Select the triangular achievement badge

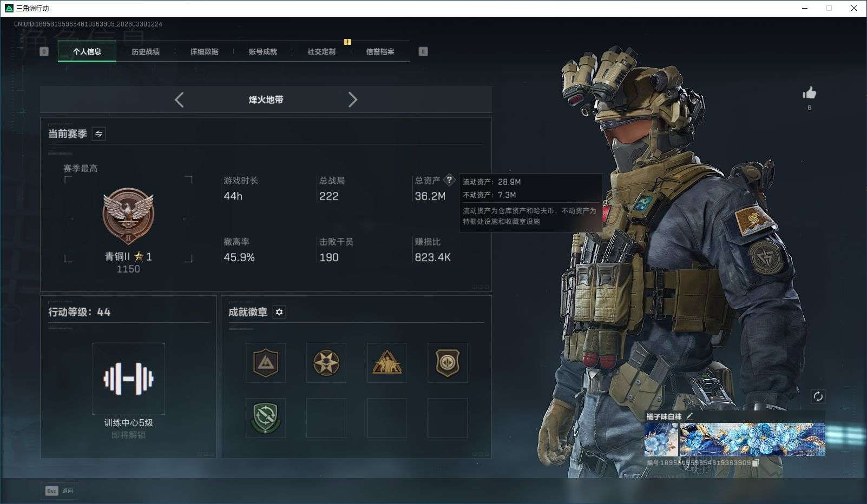click(386, 363)
